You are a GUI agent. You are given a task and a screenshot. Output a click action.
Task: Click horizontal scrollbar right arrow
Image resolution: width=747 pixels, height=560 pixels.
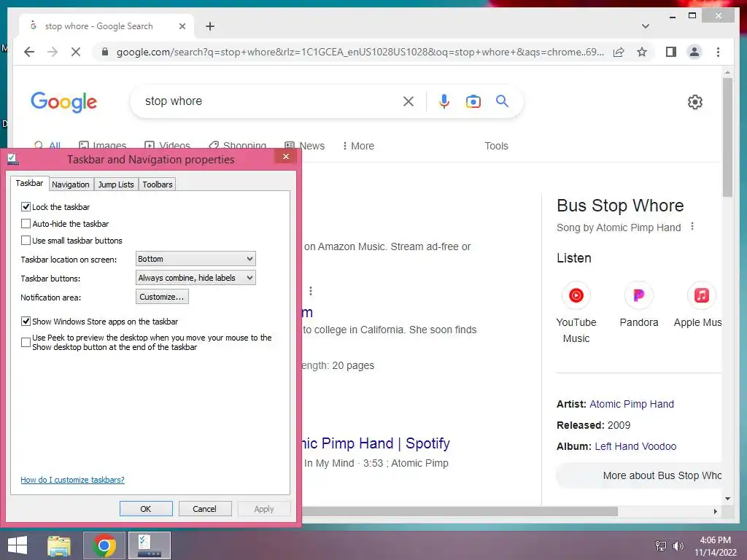(715, 511)
